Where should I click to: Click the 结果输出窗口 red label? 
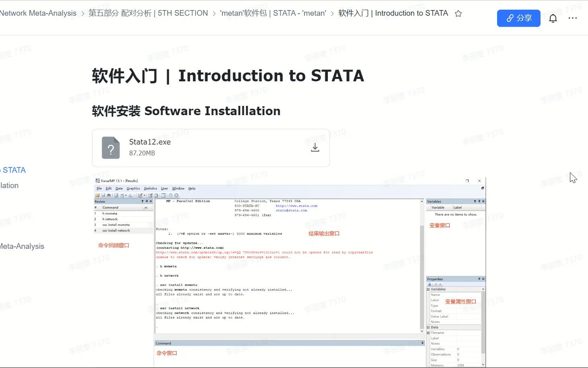click(x=324, y=234)
